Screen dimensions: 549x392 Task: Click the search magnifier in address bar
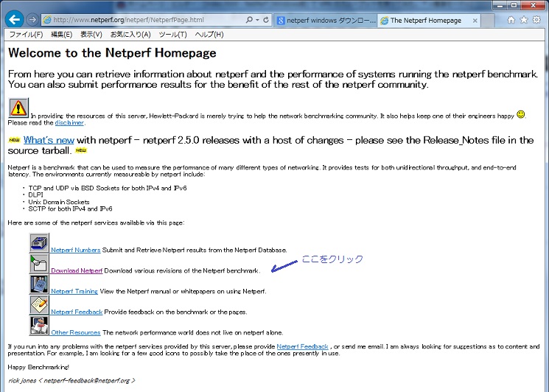click(x=249, y=20)
